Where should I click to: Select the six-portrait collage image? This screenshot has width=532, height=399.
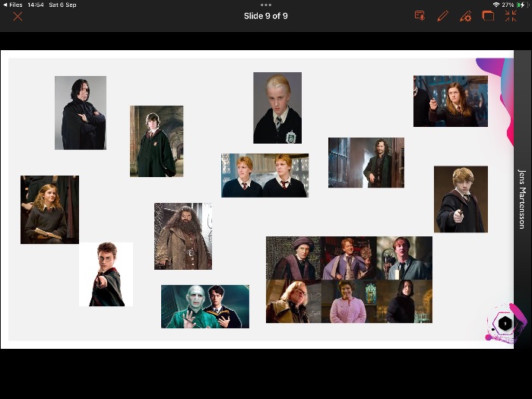pyautogui.click(x=349, y=280)
